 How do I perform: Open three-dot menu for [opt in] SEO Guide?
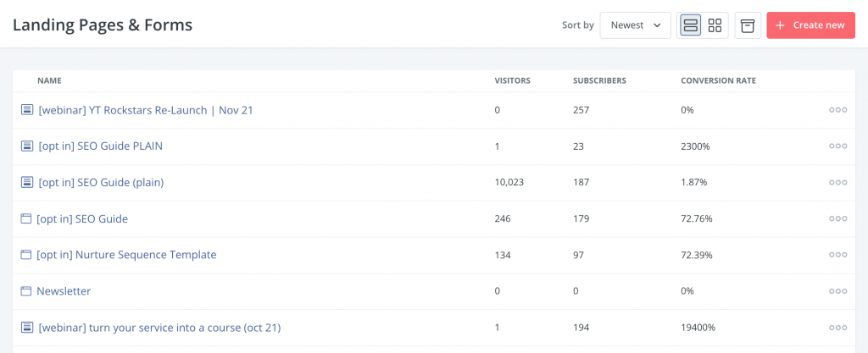click(x=837, y=218)
